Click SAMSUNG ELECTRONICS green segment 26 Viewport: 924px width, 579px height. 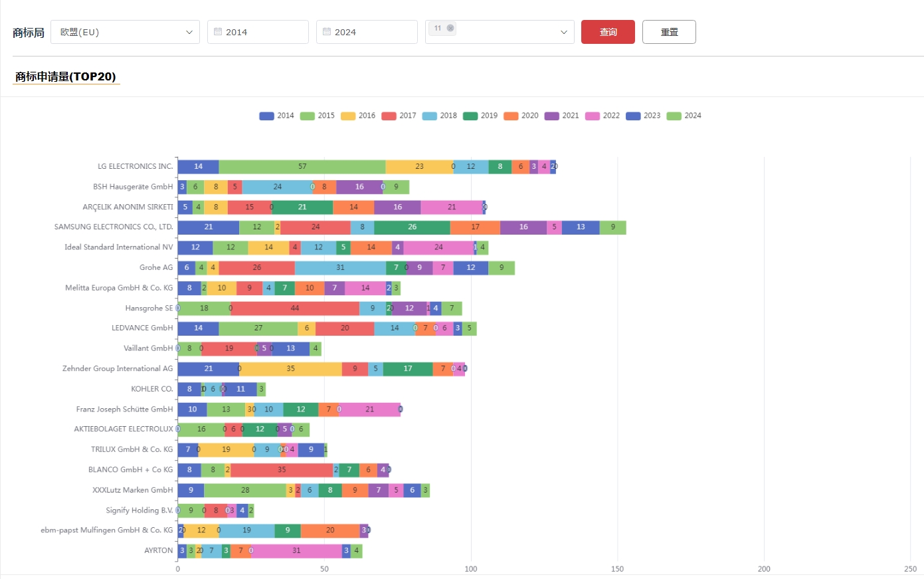click(x=412, y=227)
